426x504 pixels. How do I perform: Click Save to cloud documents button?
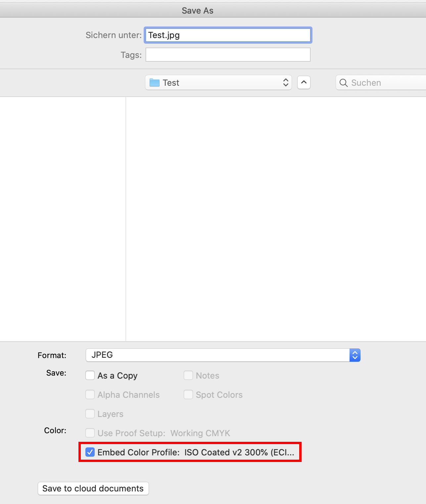tap(93, 488)
